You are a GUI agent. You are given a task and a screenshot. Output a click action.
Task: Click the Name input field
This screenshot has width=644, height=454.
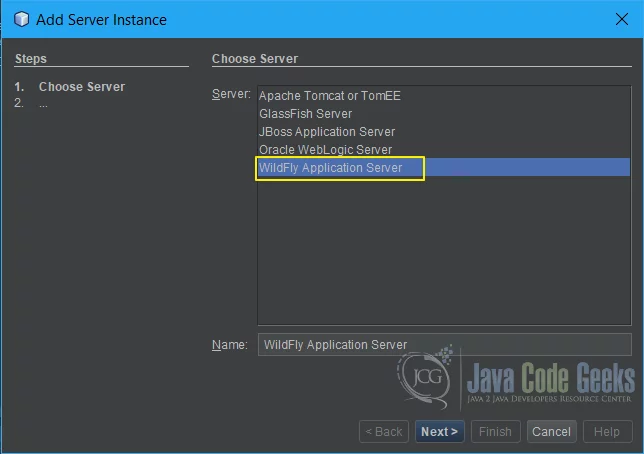click(444, 345)
